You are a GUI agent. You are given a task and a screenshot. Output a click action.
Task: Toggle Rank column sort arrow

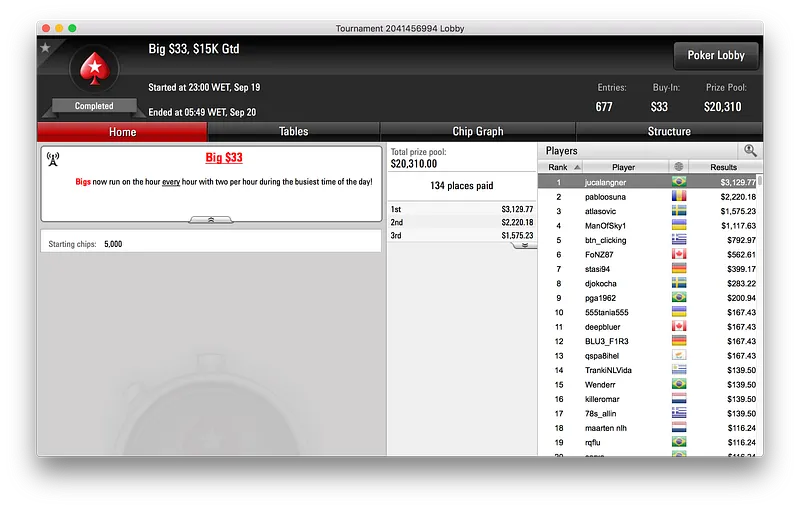[577, 167]
